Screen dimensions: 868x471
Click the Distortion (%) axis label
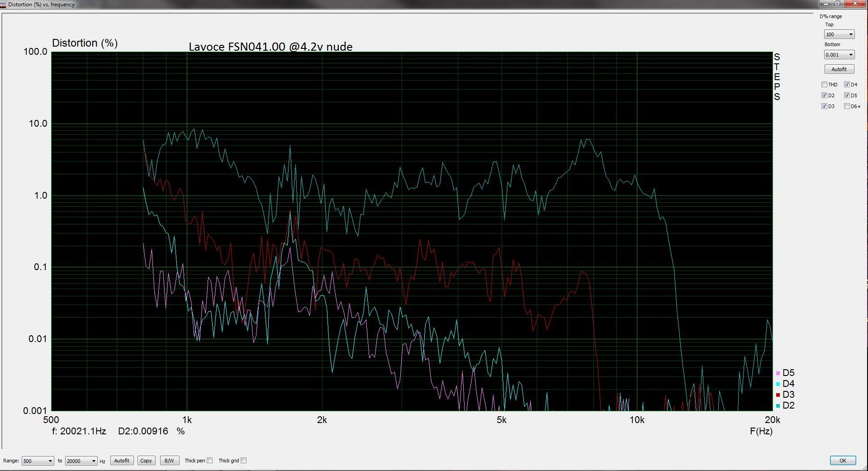pos(85,43)
